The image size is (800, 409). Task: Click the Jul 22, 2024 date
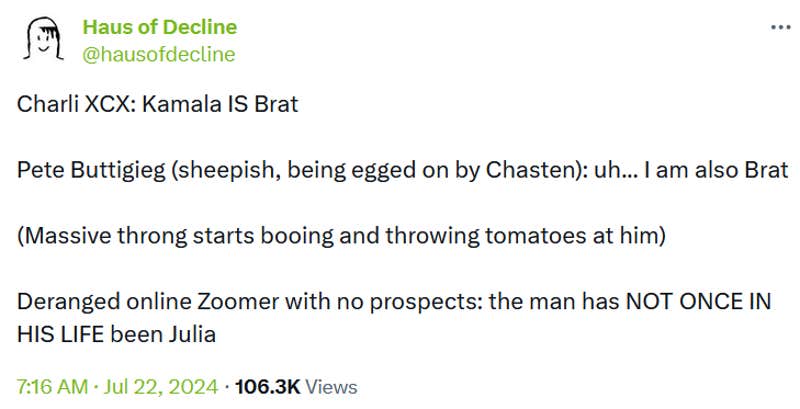point(162,386)
